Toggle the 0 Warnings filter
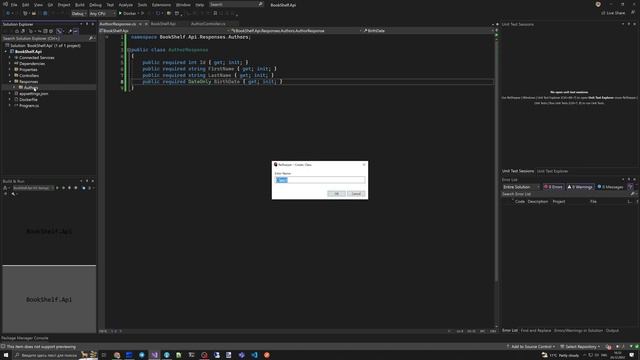Viewport: 640px width, 360px height. (x=580, y=187)
